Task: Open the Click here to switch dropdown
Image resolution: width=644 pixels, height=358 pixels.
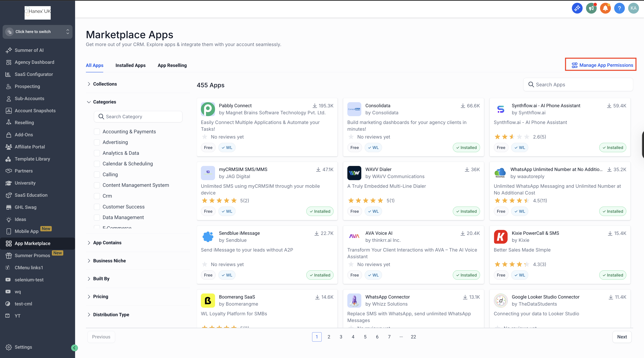Action: point(37,32)
